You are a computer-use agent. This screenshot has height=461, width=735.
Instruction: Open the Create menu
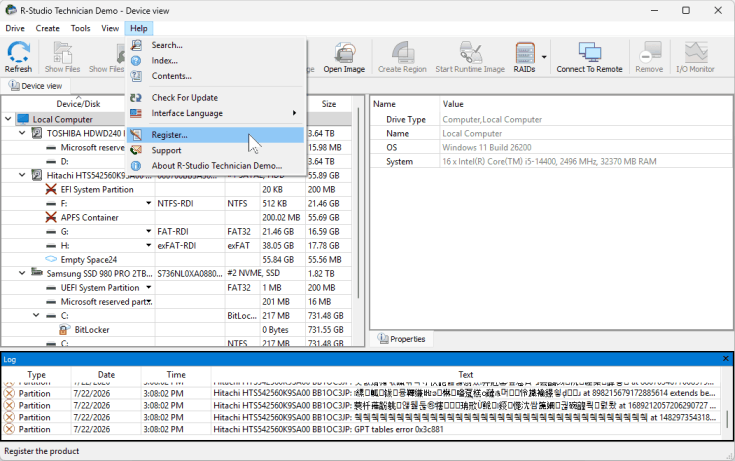coord(48,28)
